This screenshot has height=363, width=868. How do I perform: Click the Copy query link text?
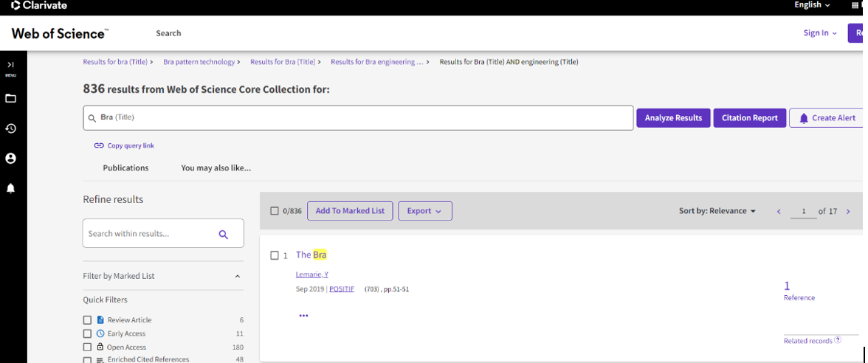(131, 145)
